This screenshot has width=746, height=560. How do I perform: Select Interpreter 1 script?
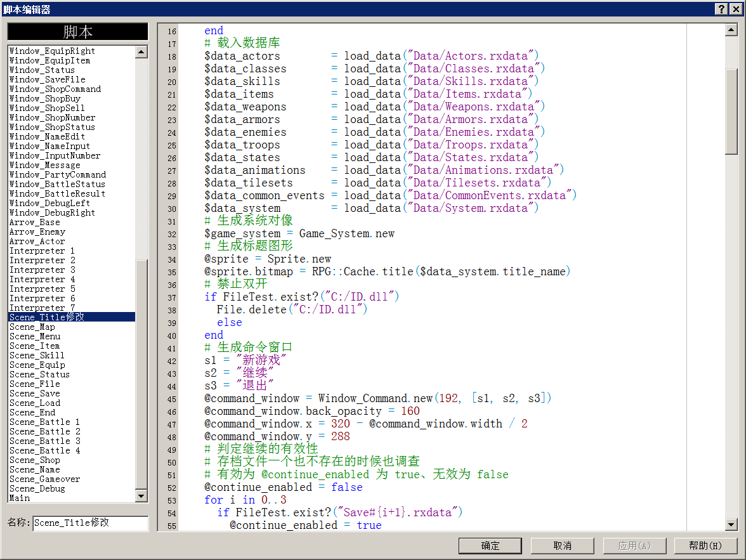point(72,251)
